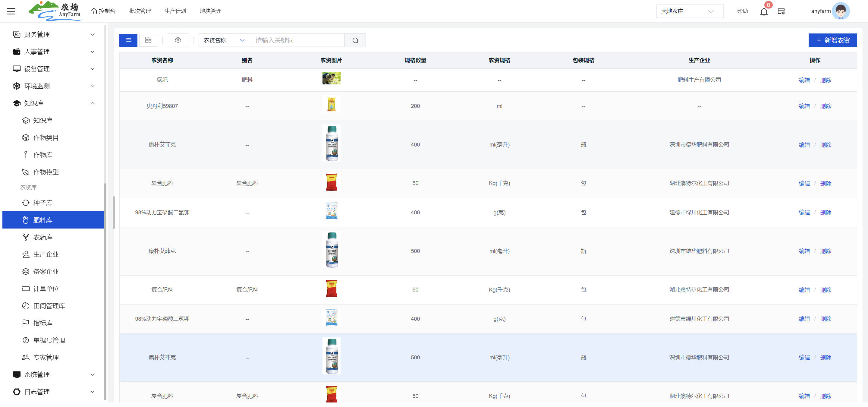Viewport: 868px width, 407px height.
Task: Switch to grid view layout
Action: click(x=148, y=40)
